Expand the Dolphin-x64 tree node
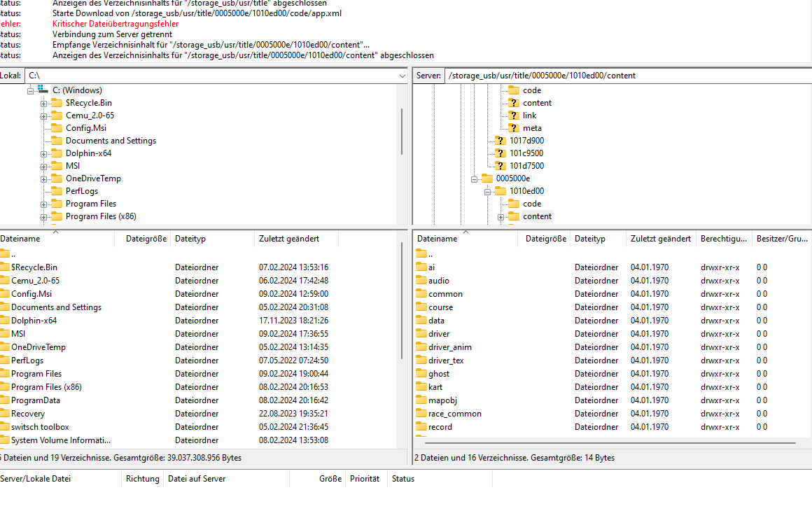This screenshot has width=812, height=525. pos(44,154)
